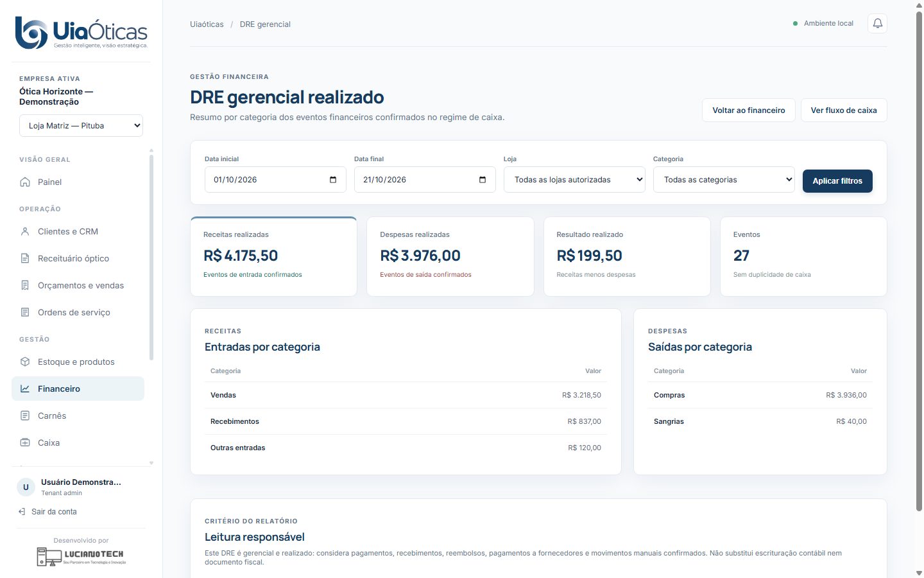Click the Outras entradas category row
Image resolution: width=924 pixels, height=578 pixels.
coord(406,448)
